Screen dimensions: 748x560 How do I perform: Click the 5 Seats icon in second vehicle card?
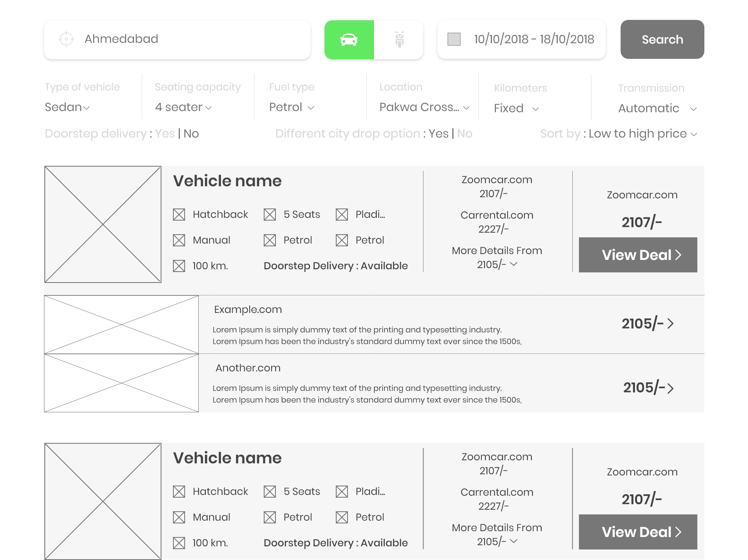pos(270,491)
